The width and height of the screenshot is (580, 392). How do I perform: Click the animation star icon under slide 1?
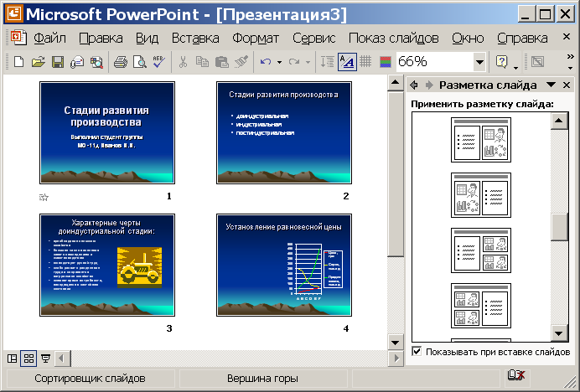point(44,197)
